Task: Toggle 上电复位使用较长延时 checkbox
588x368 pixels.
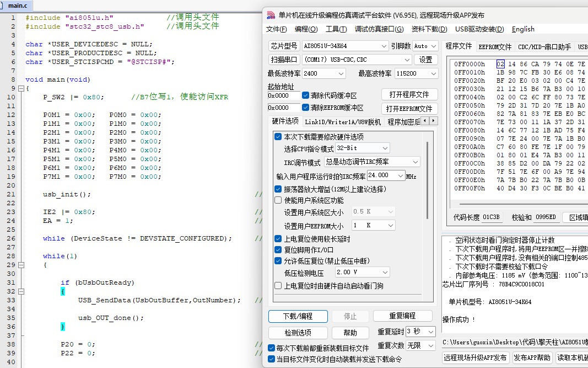Action: [278, 239]
